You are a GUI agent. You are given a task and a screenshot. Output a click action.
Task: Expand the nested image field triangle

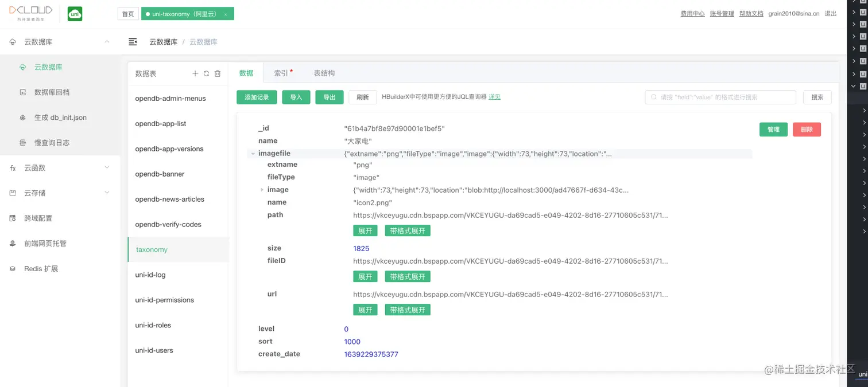pyautogui.click(x=262, y=190)
